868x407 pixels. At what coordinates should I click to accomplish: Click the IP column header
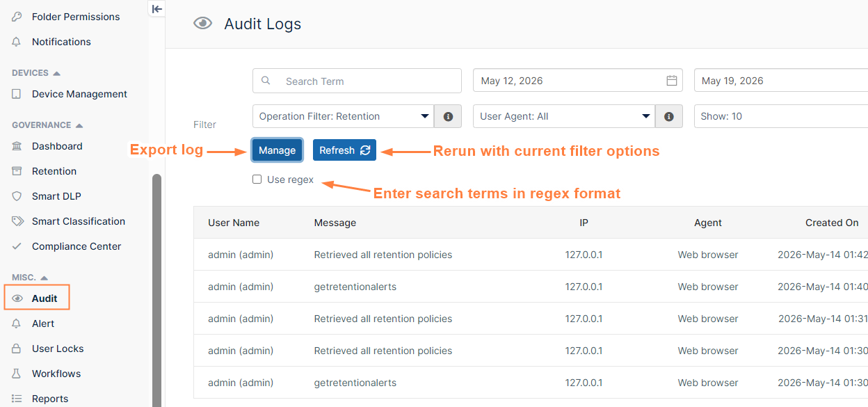click(x=584, y=223)
